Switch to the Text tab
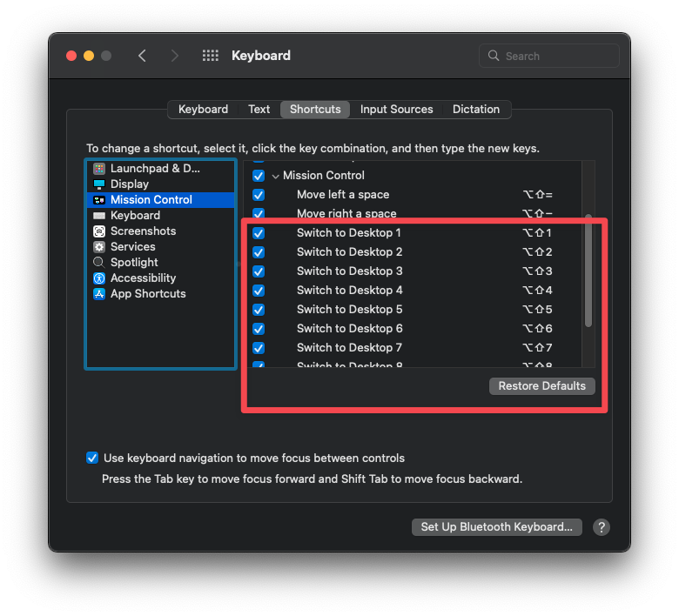Screen dimensions: 679x616 pos(259,109)
